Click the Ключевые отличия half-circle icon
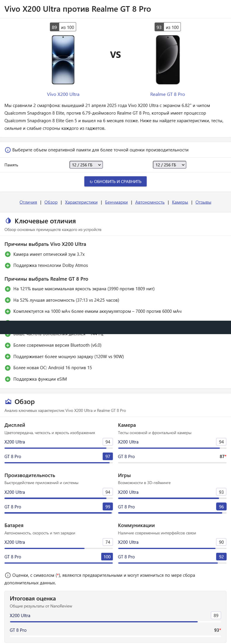The height and width of the screenshot is (644, 231). [8, 221]
